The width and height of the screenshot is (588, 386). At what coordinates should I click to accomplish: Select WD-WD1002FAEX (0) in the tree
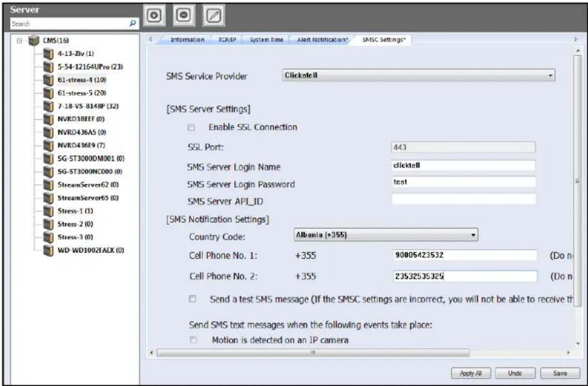click(91, 250)
